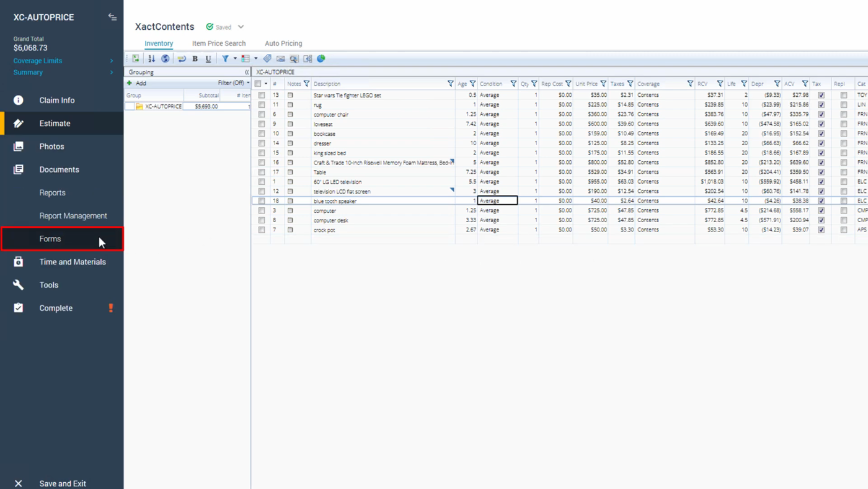Image resolution: width=868 pixels, height=489 pixels.
Task: Open Report Management under Documents
Action: [x=73, y=216]
